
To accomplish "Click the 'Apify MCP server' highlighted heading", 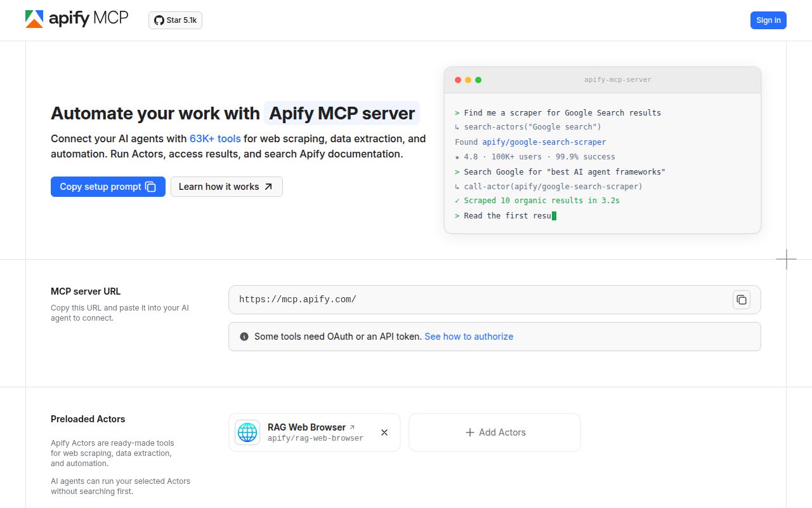I will (342, 114).
